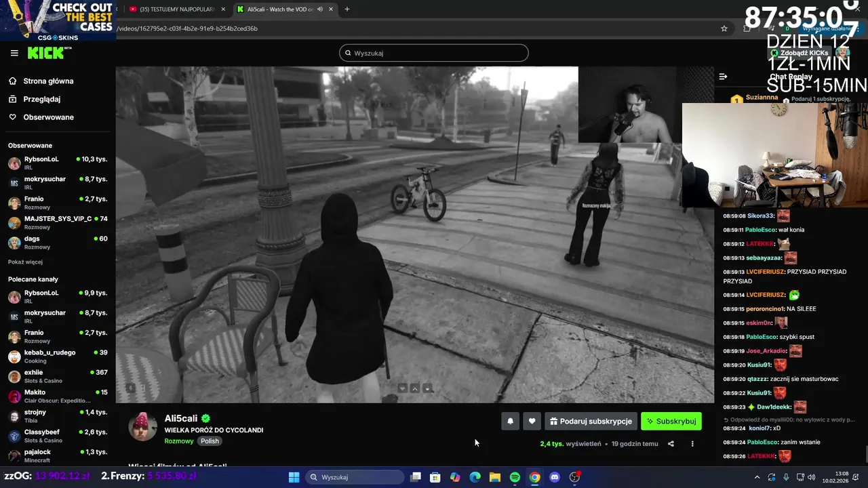Click the taskbar Wyszukaj search box
Screen dimensions: 868x488
353,477
